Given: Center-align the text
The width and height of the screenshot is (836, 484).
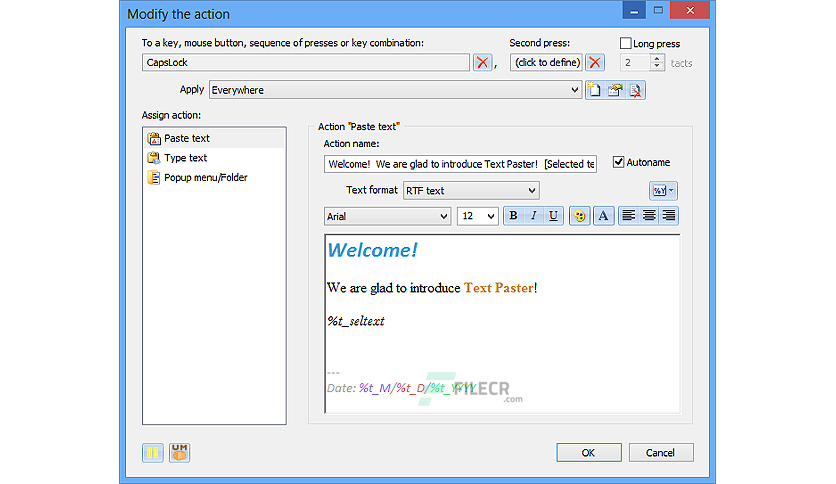Looking at the screenshot, I should [649, 216].
